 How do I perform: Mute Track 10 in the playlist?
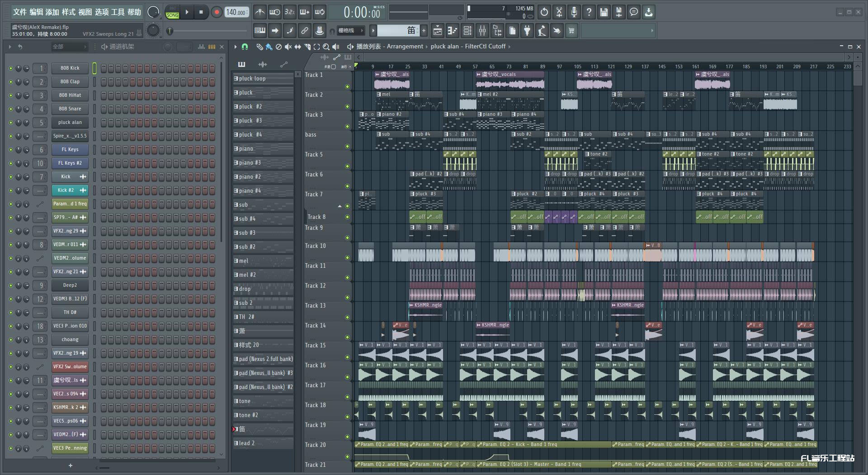(x=347, y=257)
